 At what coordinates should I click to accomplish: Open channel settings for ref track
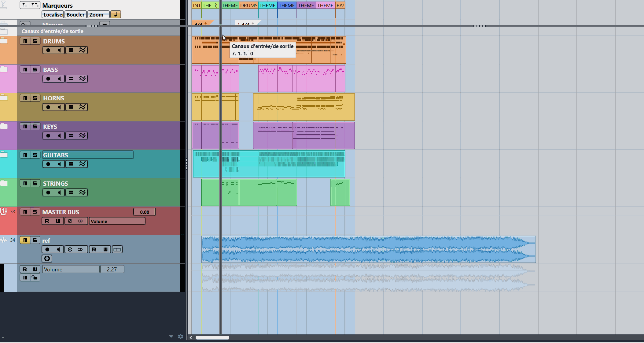click(70, 249)
